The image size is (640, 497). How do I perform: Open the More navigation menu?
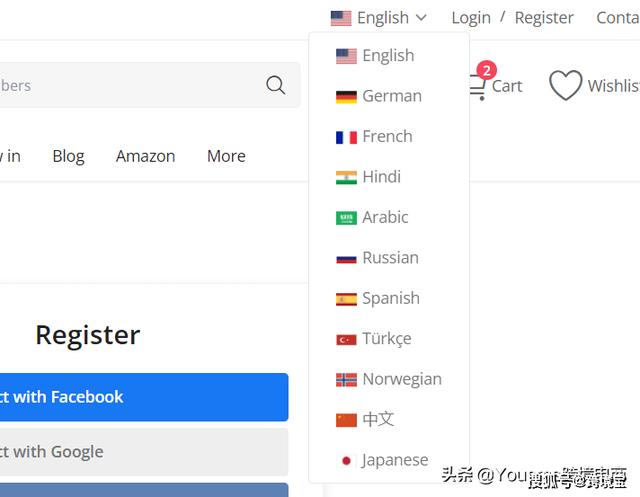(x=226, y=156)
